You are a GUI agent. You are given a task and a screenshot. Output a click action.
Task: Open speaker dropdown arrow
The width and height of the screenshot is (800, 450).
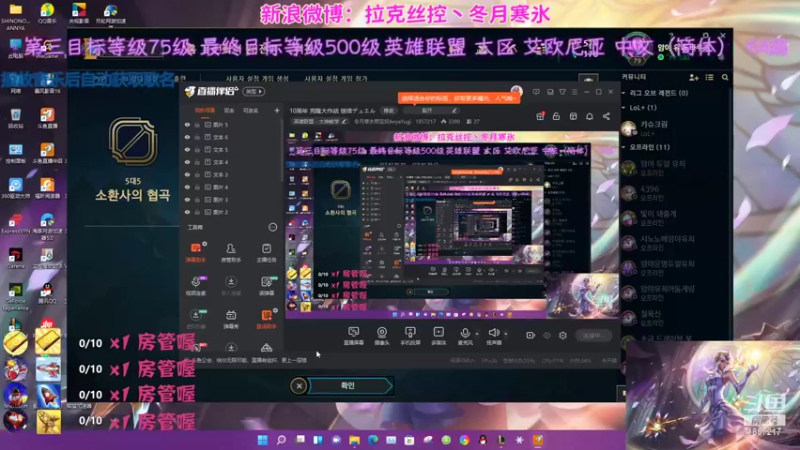pyautogui.click(x=506, y=334)
